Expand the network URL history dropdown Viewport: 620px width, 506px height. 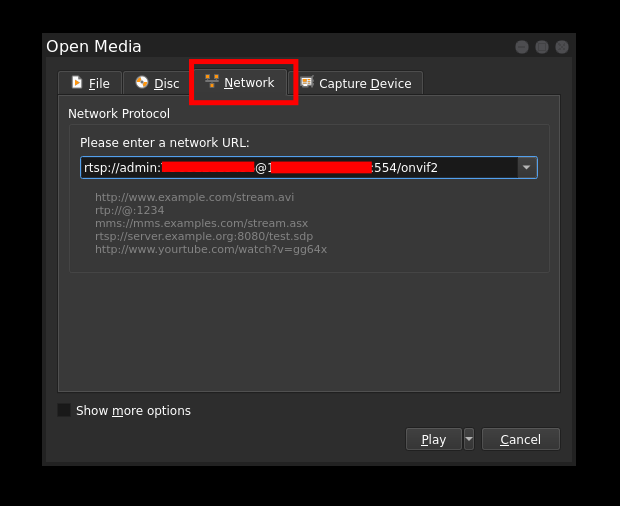point(527,168)
